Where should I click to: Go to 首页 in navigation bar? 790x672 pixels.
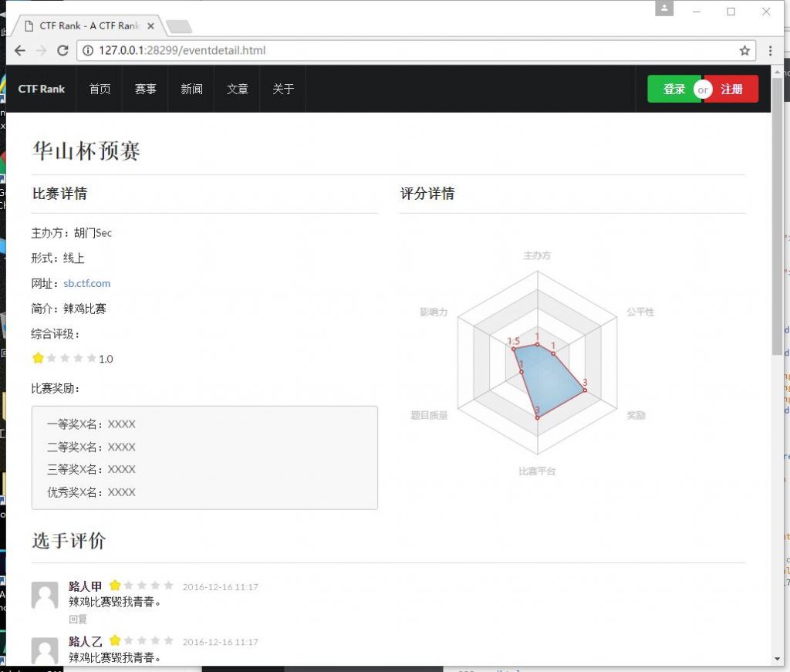pos(100,89)
